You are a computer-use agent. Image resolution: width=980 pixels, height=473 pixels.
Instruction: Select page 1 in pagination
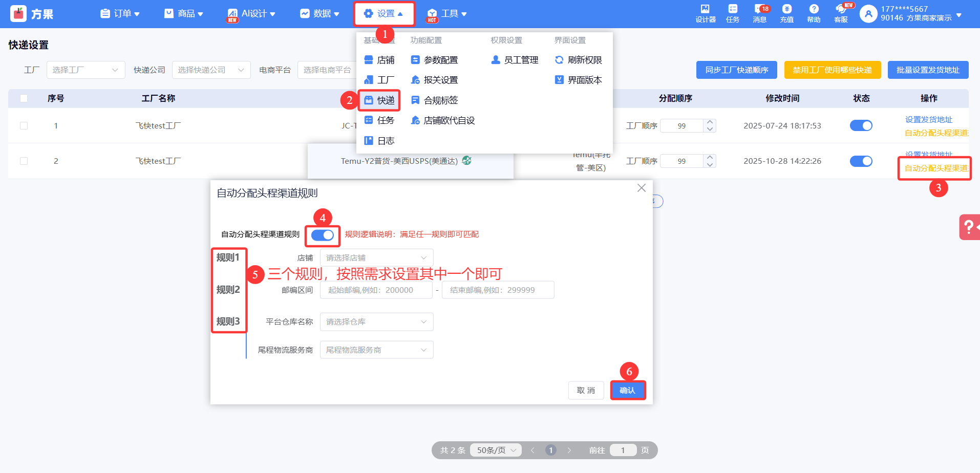[x=551, y=450]
